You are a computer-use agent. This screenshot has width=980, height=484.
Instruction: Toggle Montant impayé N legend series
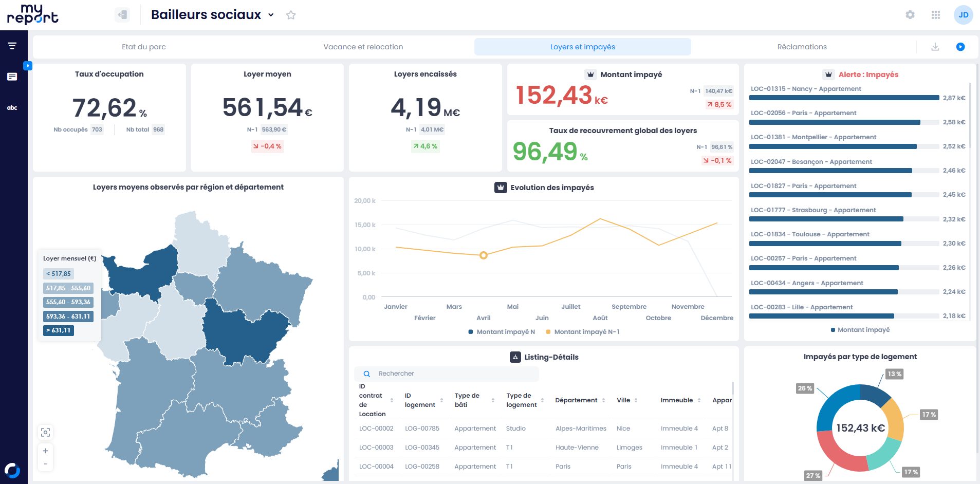pos(502,332)
